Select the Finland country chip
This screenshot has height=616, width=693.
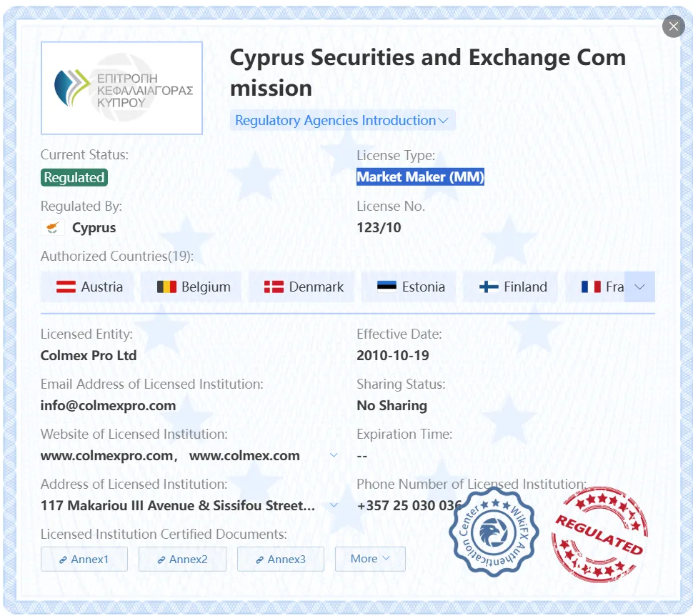510,287
